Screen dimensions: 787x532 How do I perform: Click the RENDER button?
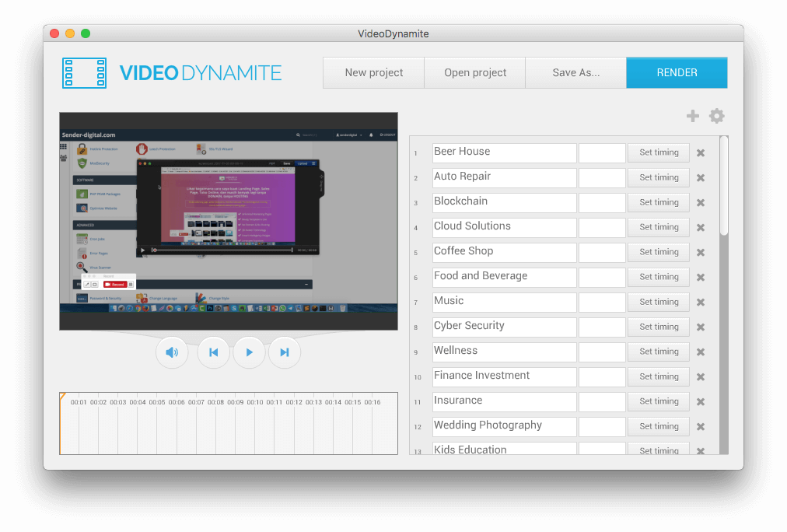click(677, 72)
